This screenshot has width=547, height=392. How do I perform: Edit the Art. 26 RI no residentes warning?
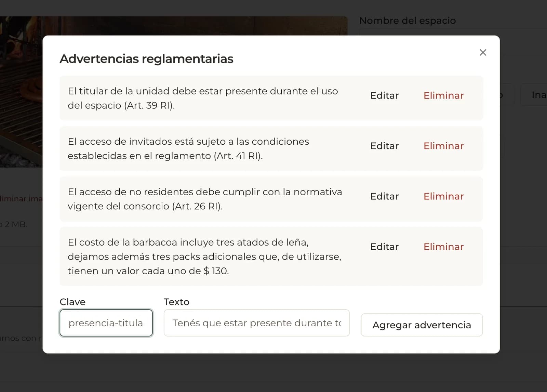(x=384, y=196)
